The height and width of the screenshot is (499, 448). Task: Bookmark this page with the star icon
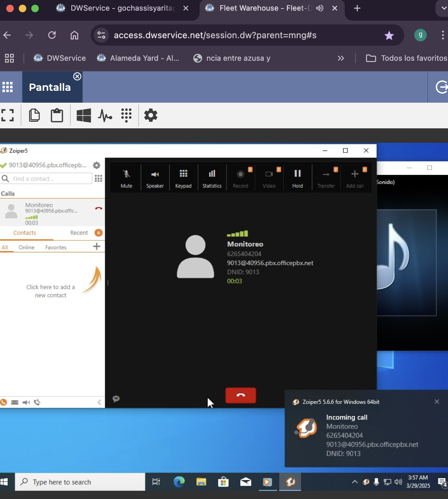pos(389,35)
